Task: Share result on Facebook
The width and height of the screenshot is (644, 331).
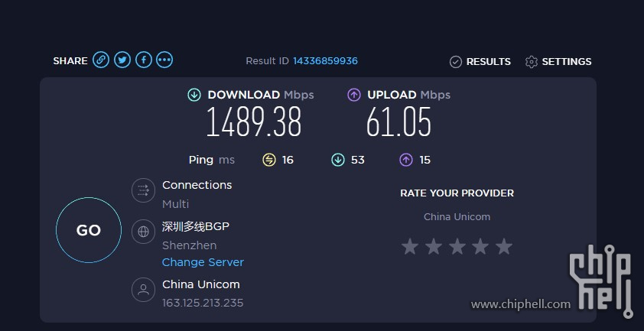Action: [143, 60]
